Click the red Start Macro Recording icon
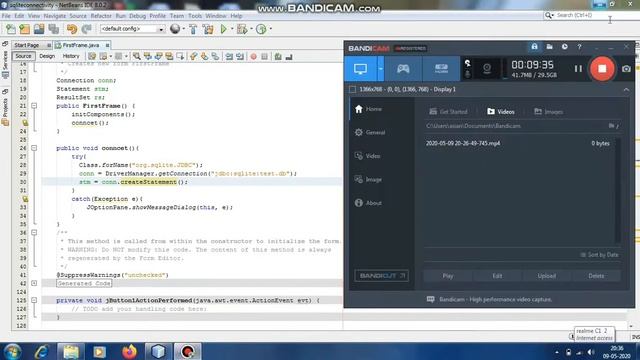This screenshot has height=360, width=640. coord(253,57)
